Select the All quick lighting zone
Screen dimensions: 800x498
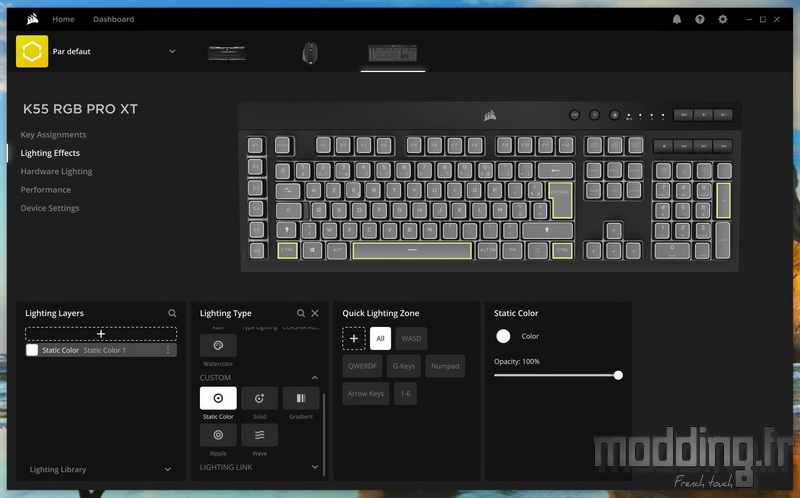pos(380,338)
